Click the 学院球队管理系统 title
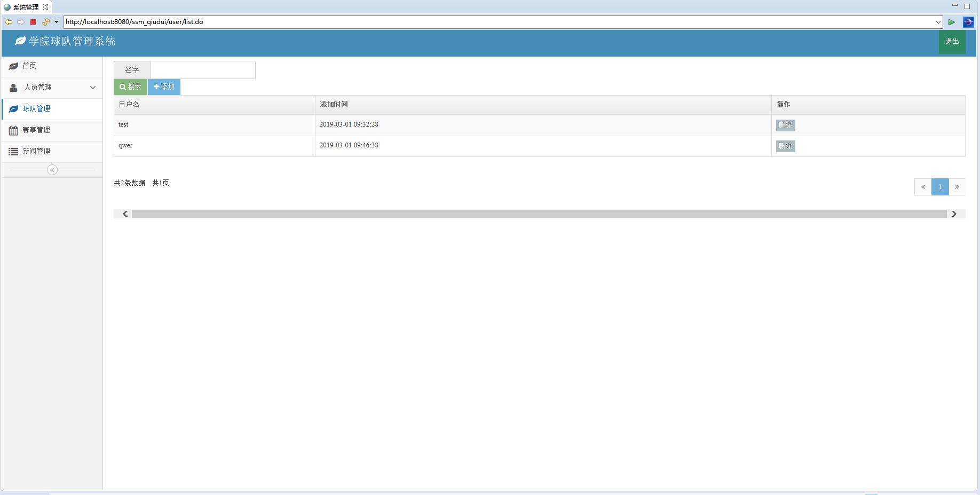Screen dimensions: 980x495 pos(72,42)
